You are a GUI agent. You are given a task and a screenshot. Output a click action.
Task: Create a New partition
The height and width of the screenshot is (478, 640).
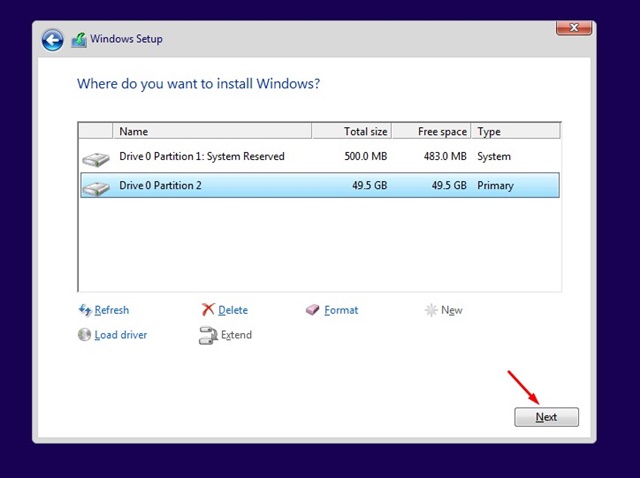pos(451,310)
